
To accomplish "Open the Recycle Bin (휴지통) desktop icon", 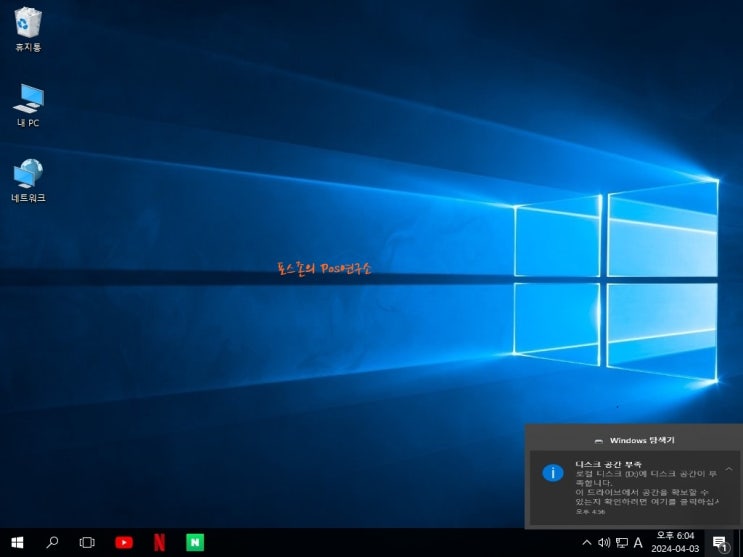I will click(x=28, y=29).
